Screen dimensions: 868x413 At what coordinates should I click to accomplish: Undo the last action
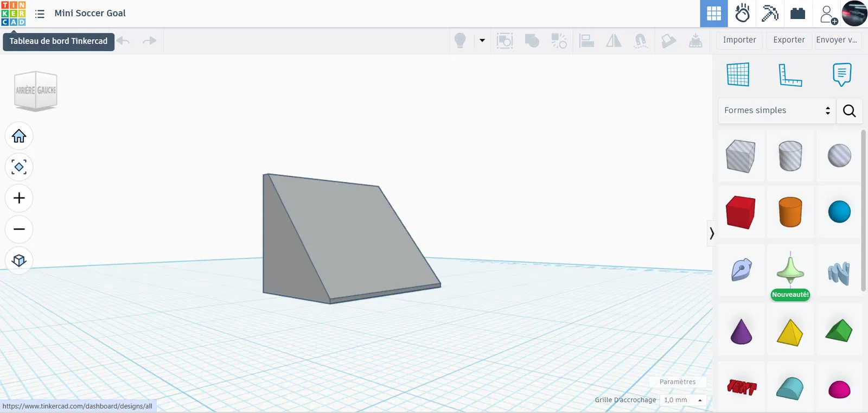[x=124, y=41]
